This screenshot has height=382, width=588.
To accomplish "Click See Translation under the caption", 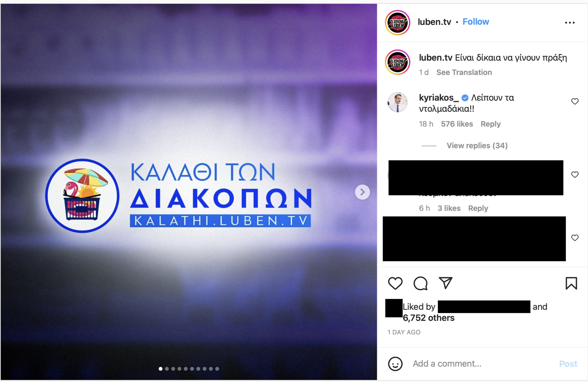I will (464, 72).
